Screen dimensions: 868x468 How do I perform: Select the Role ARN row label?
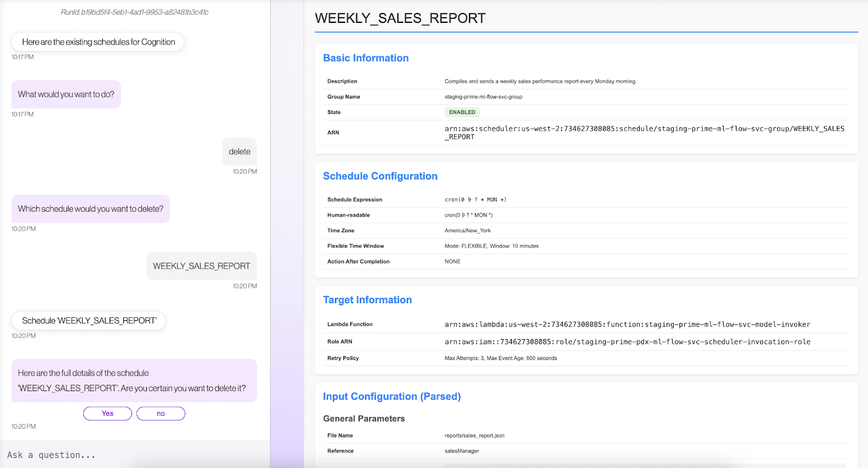pyautogui.click(x=340, y=341)
